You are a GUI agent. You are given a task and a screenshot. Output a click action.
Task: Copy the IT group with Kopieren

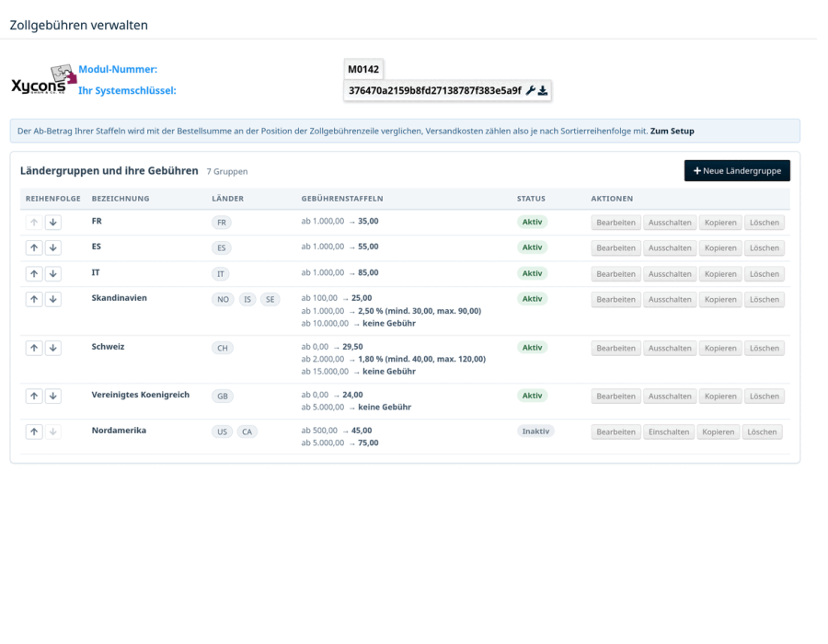[720, 273]
